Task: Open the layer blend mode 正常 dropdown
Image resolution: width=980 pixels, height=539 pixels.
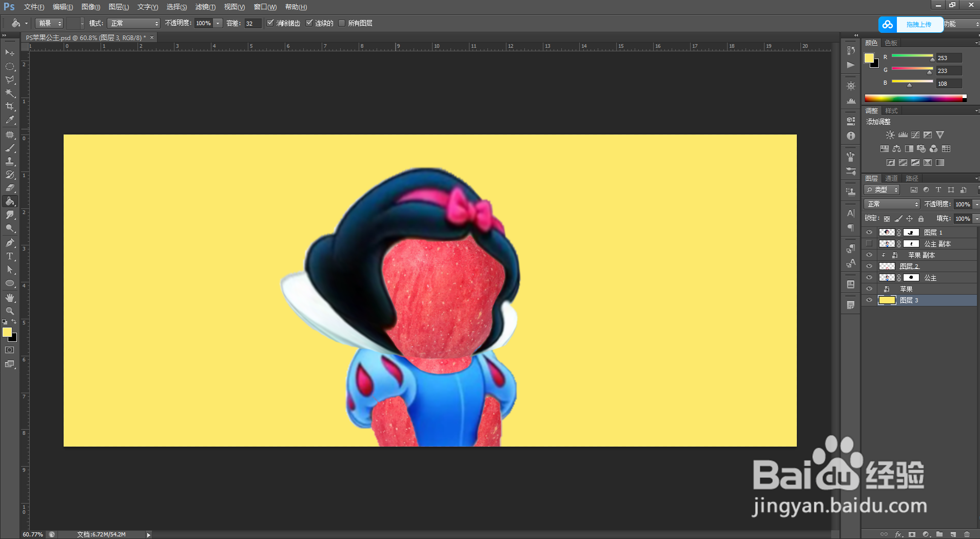Action: click(892, 204)
